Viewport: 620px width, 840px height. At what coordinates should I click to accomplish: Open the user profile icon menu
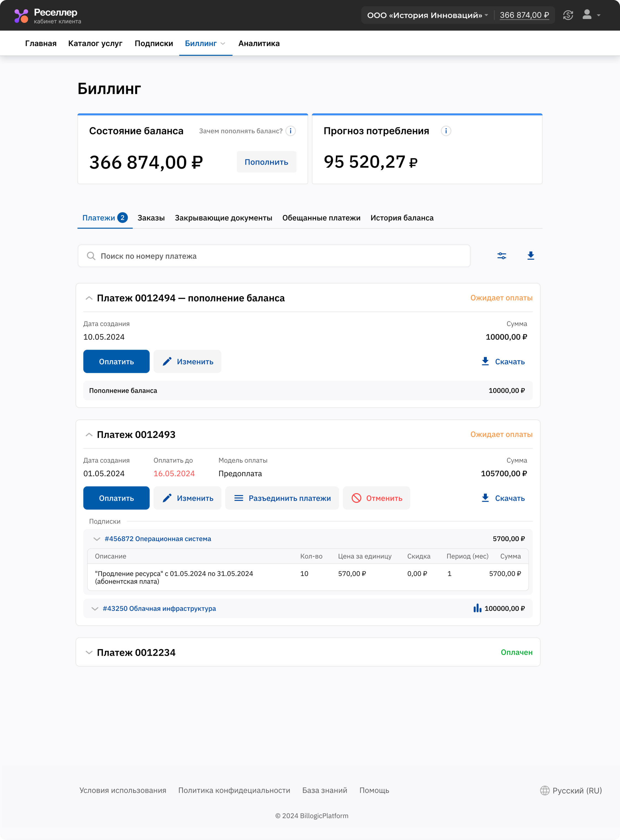click(x=587, y=15)
